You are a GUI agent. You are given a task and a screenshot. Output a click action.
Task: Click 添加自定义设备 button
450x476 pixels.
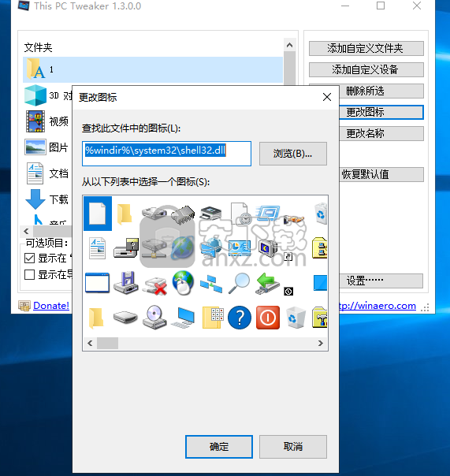pyautogui.click(x=366, y=70)
